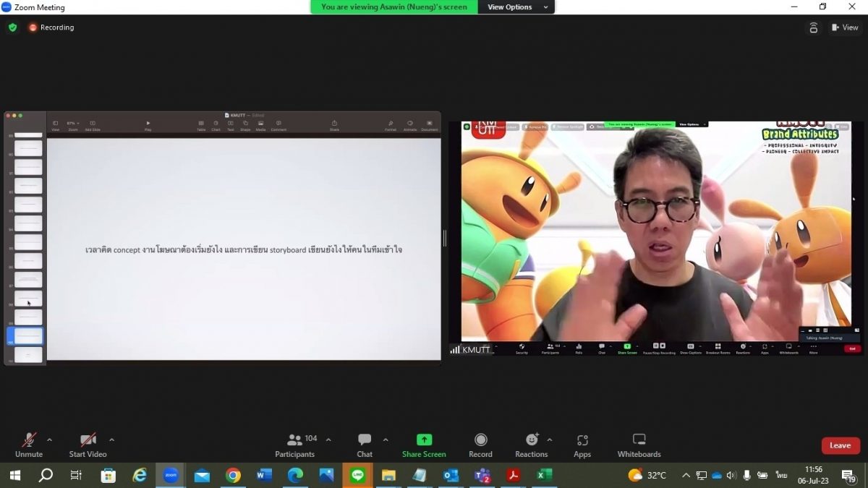Open LINE app from taskbar
The width and height of the screenshot is (868, 488).
pyautogui.click(x=357, y=475)
